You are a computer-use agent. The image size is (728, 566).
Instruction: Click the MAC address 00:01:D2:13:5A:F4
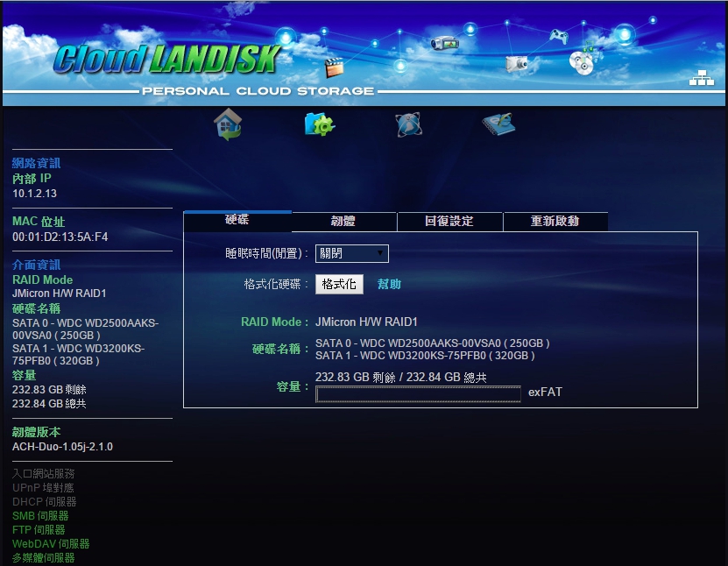coord(60,237)
